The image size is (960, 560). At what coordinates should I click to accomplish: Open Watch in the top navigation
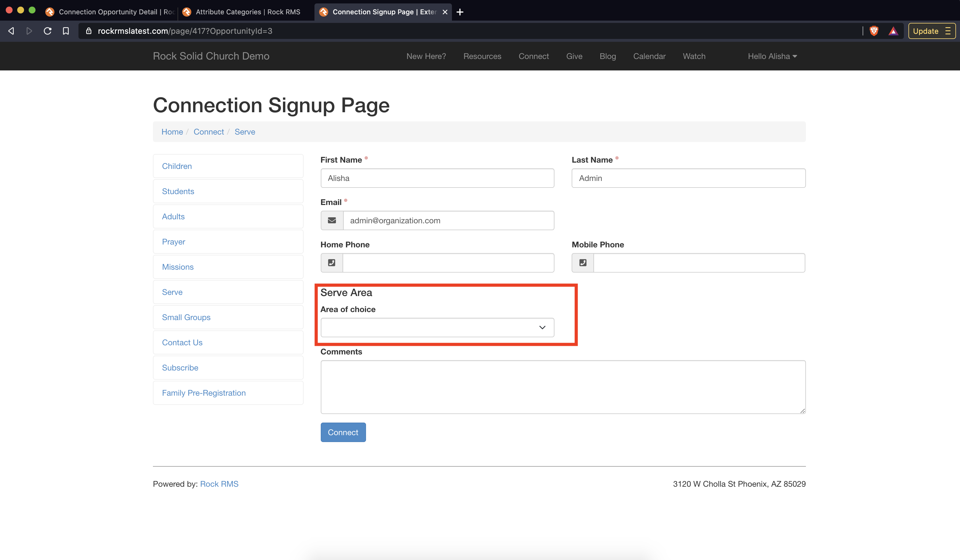[694, 56]
